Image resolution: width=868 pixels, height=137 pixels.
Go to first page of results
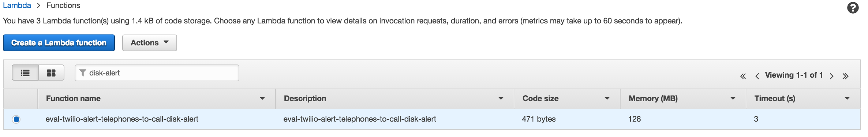click(x=743, y=76)
